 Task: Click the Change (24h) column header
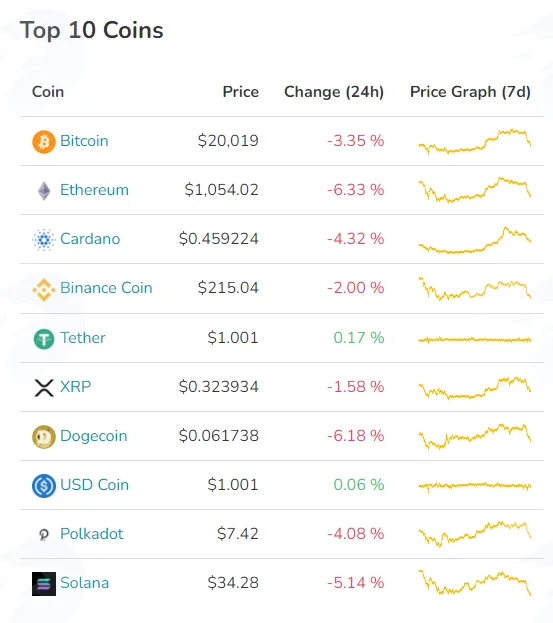tap(334, 92)
